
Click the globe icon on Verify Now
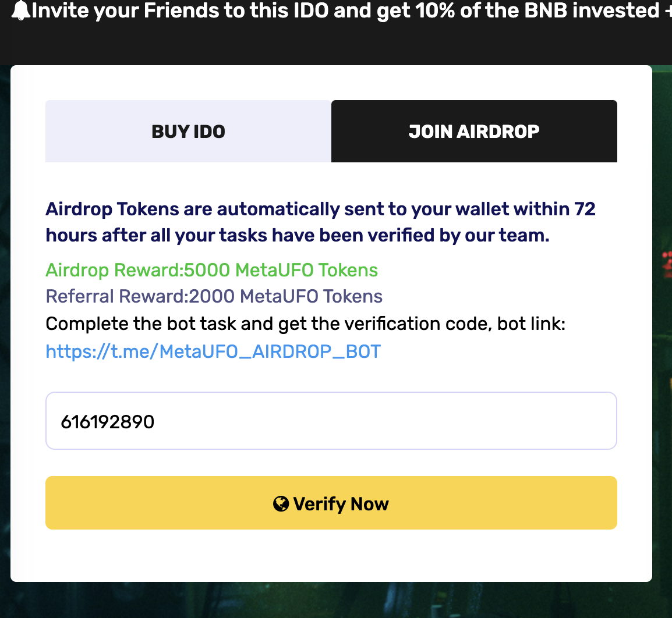click(x=281, y=503)
